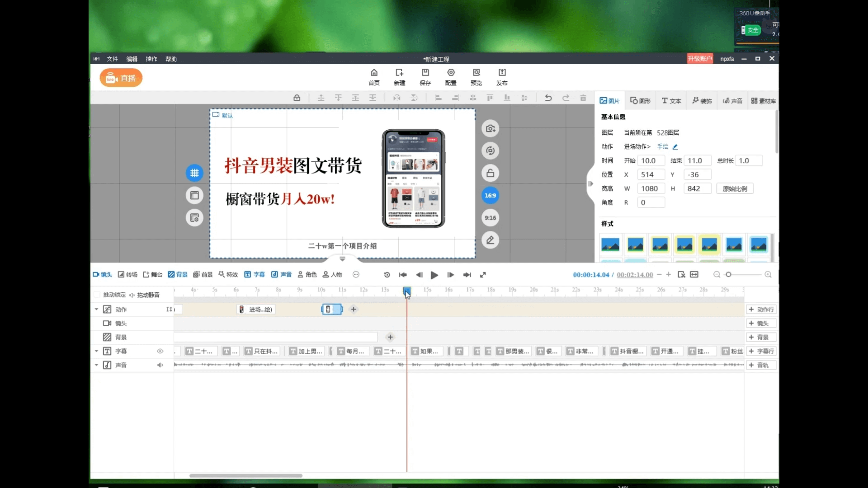Jump to the timeline start
The height and width of the screenshot is (488, 868).
coord(403,275)
